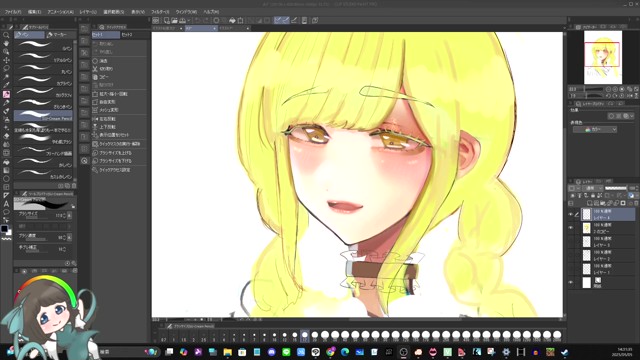640x360 pixels.
Task: Select the Eraser tool in the tool palette
Action: [6, 136]
